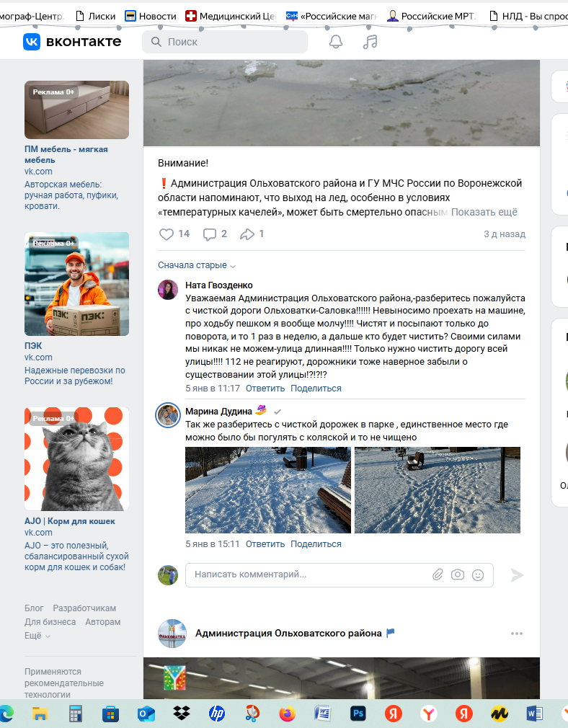Open the notifications bell icon
Image resolution: width=568 pixels, height=728 pixels.
tap(336, 42)
